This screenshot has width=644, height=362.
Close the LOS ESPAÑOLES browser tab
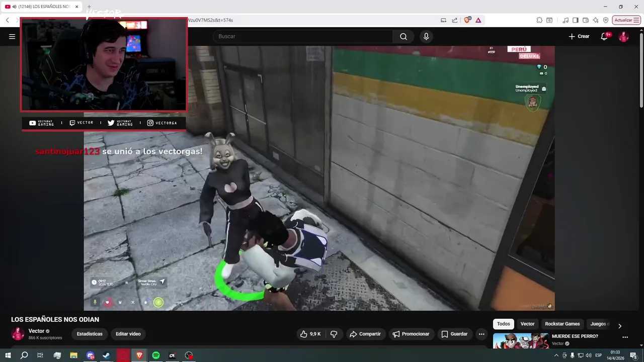point(77,7)
